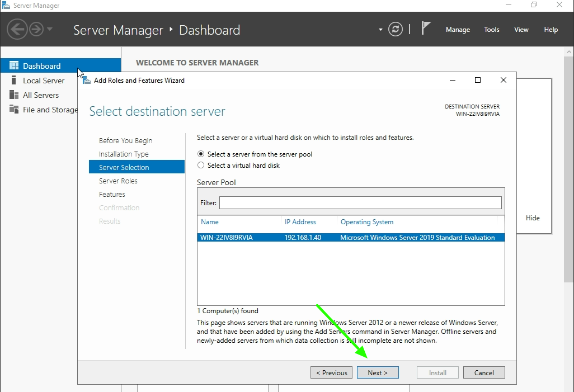Image resolution: width=574 pixels, height=392 pixels.
Task: Click inside the server pool Filter field
Action: (x=360, y=202)
